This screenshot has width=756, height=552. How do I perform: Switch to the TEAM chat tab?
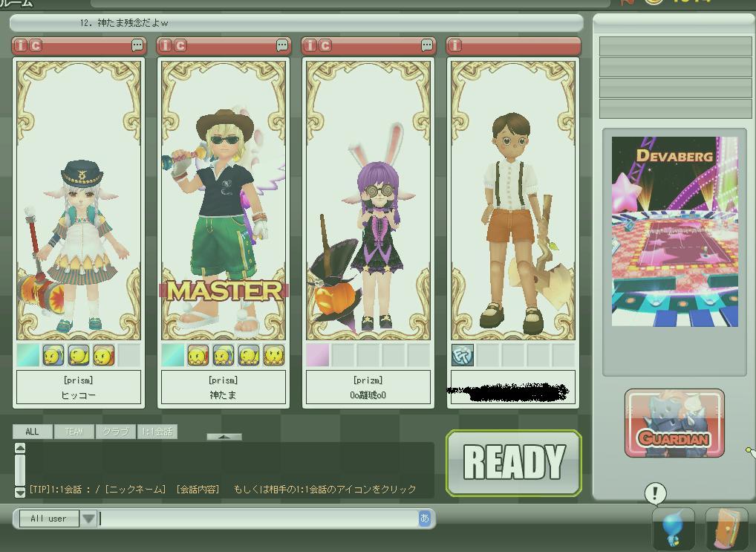[74, 432]
